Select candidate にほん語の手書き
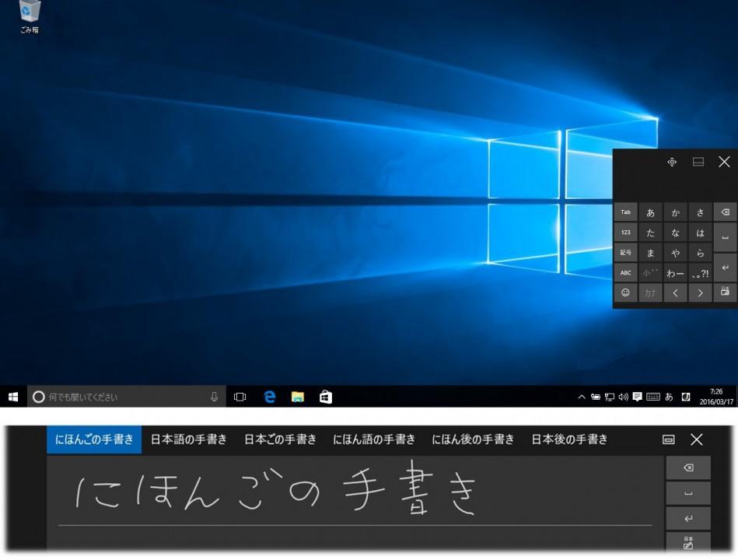738x560 pixels. pyautogui.click(x=374, y=439)
